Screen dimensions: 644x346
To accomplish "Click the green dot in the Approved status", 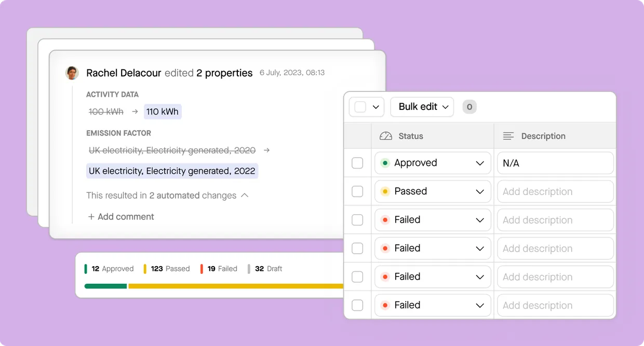I will (x=385, y=163).
